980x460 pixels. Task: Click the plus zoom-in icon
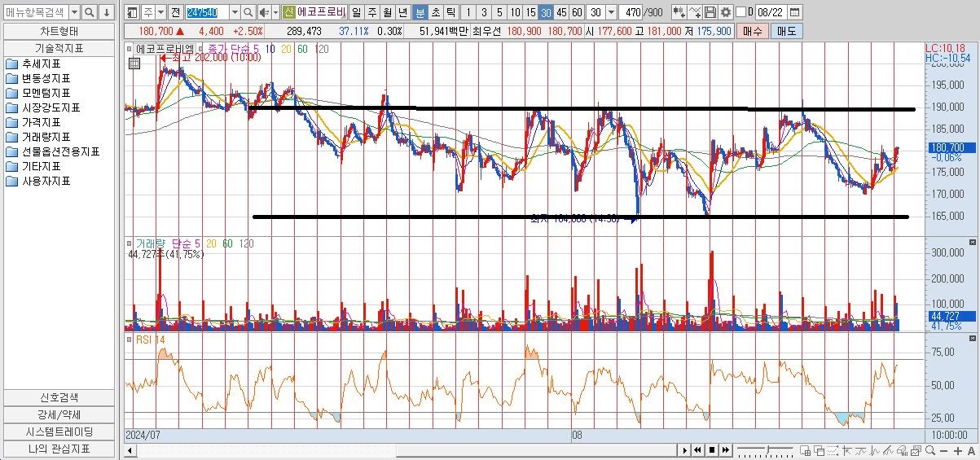tap(958, 450)
